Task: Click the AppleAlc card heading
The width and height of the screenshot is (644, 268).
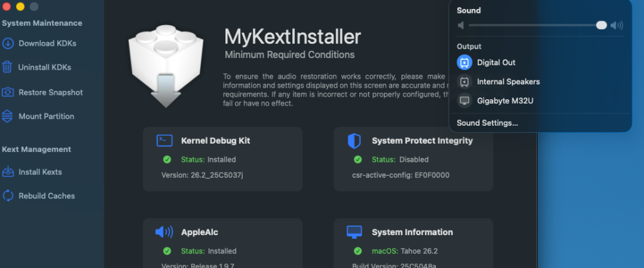Action: tap(200, 232)
